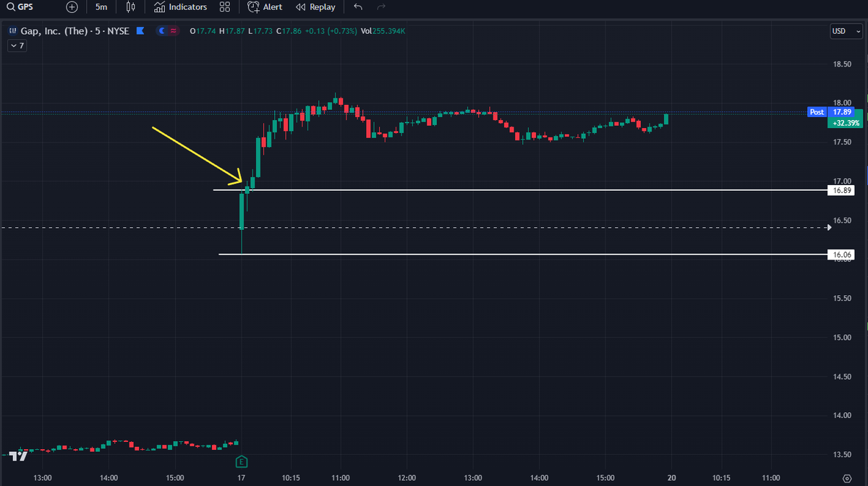Open the Indicators dialog
Screen dimensions: 868x486
[x=180, y=7]
